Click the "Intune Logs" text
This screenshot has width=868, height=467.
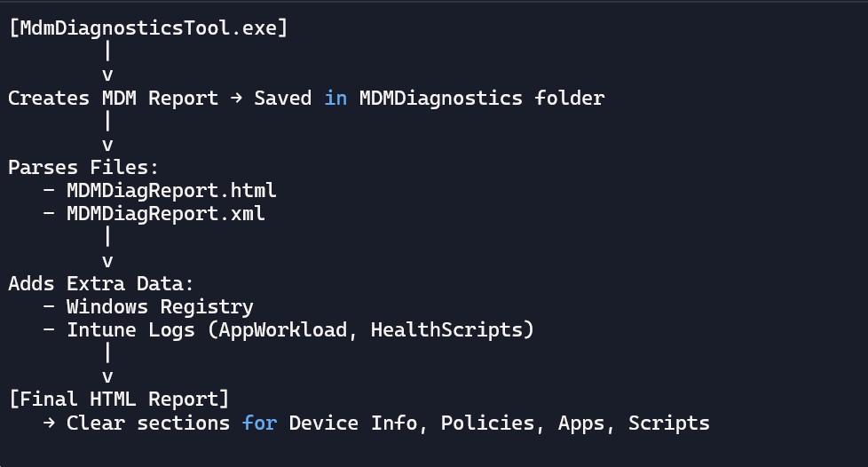[x=130, y=330]
